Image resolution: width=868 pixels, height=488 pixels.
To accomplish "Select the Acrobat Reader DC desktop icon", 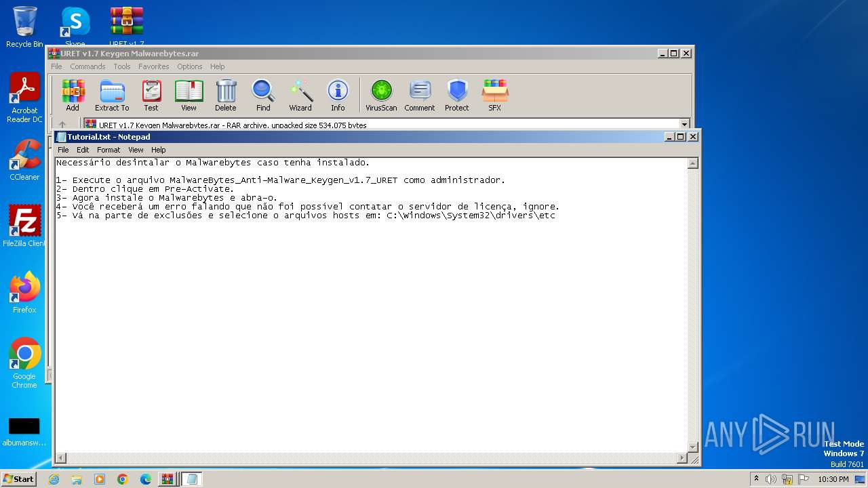I will pos(24,98).
